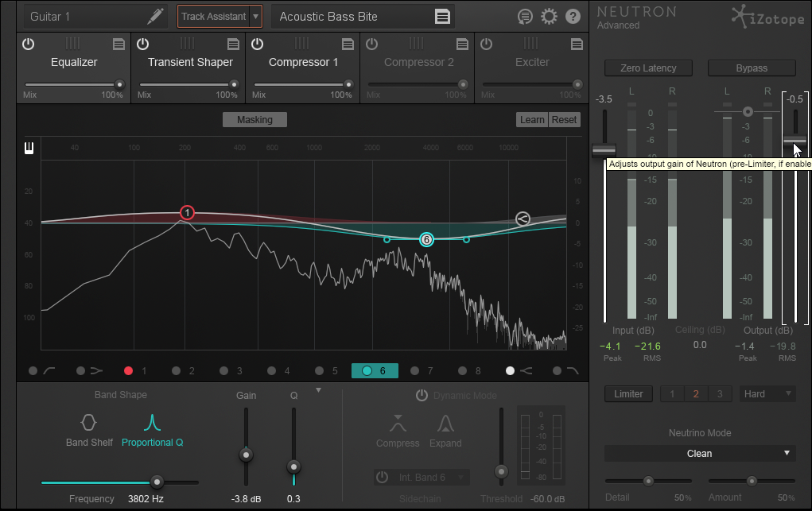Screen dimensions: 812x511
Task: Select the high shelf band tab
Action: (519, 370)
